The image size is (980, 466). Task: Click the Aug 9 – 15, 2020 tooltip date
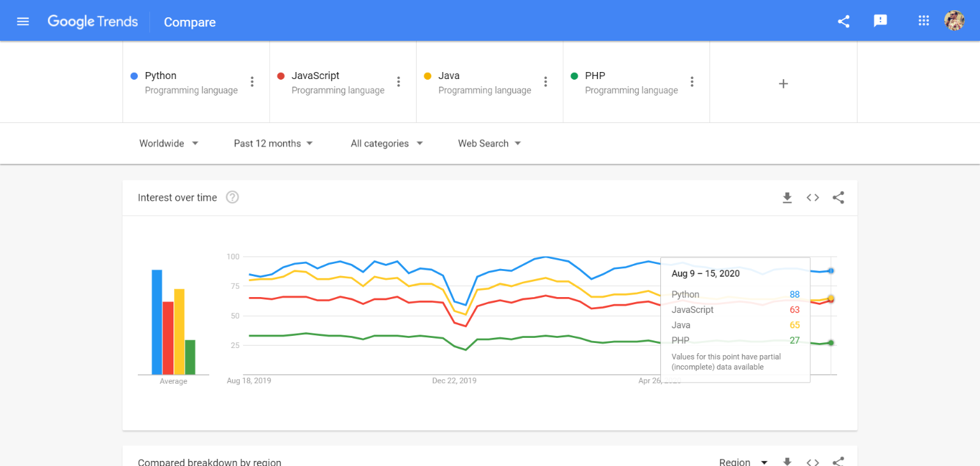pyautogui.click(x=706, y=273)
